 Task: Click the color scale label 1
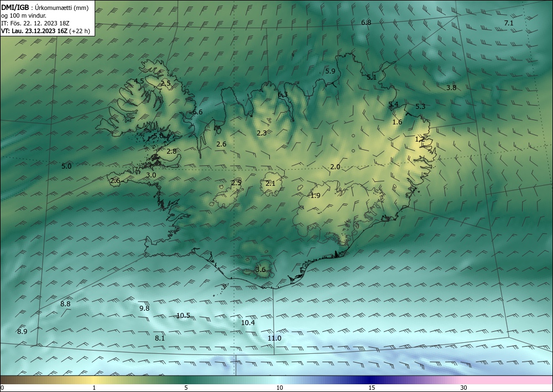(94, 388)
